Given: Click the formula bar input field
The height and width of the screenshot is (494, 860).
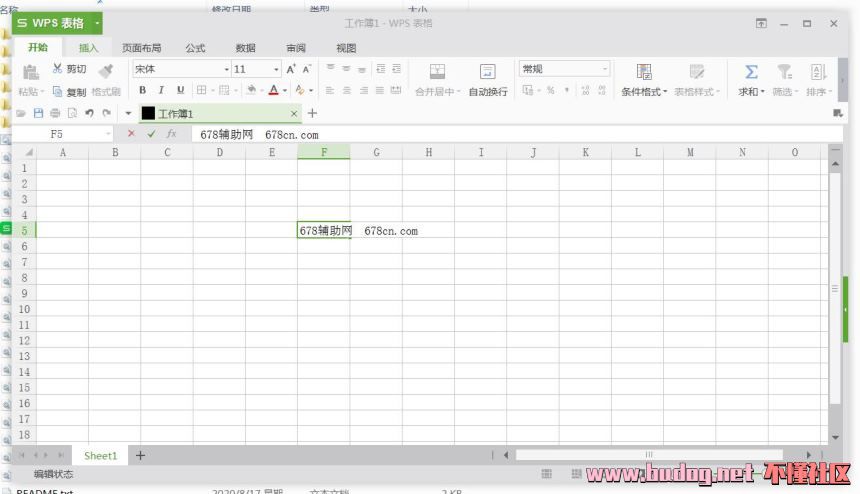Looking at the screenshot, I should (500, 134).
